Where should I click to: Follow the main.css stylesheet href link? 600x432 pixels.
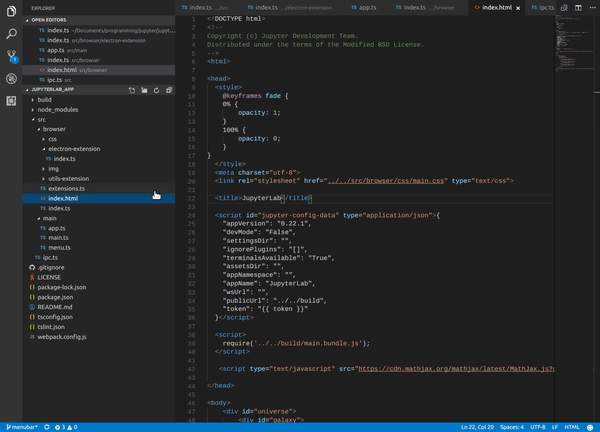click(x=386, y=181)
